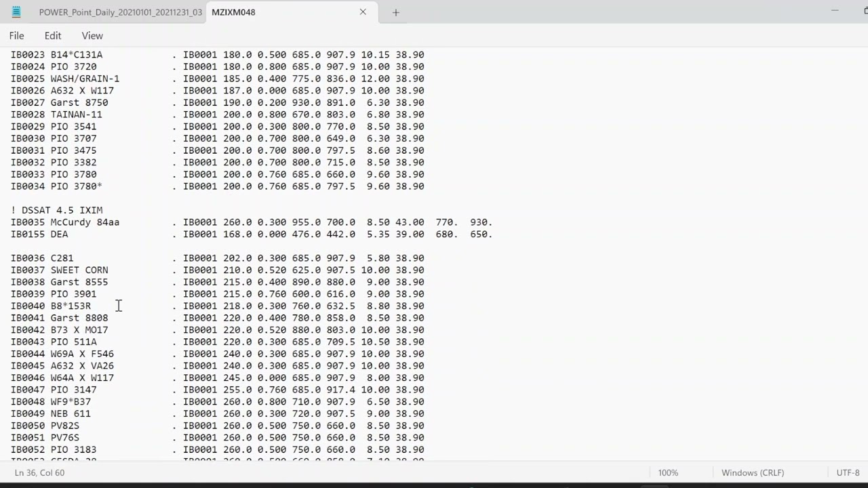Screen dimensions: 868x488
Task: Click the text 'W64A X W117'
Action: (x=82, y=378)
